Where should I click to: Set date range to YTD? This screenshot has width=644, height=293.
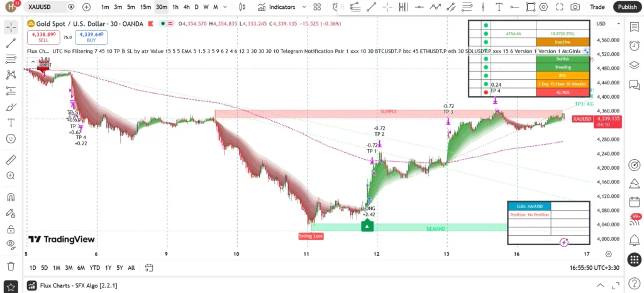tap(95, 268)
